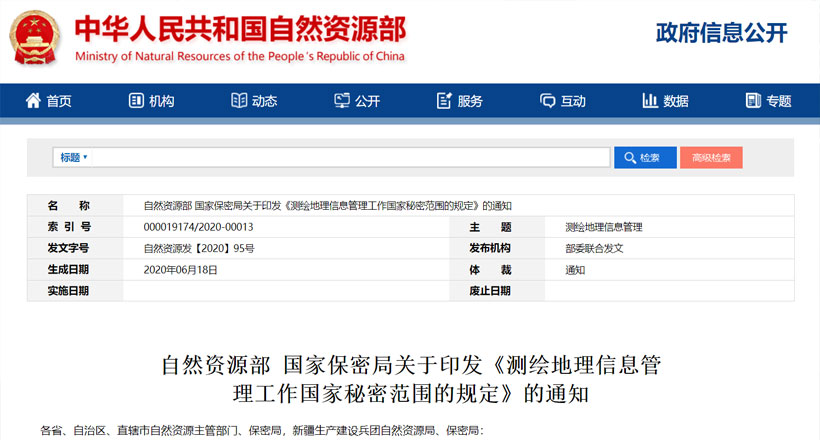Click the Ministry of Natural Resources English title

[240, 56]
